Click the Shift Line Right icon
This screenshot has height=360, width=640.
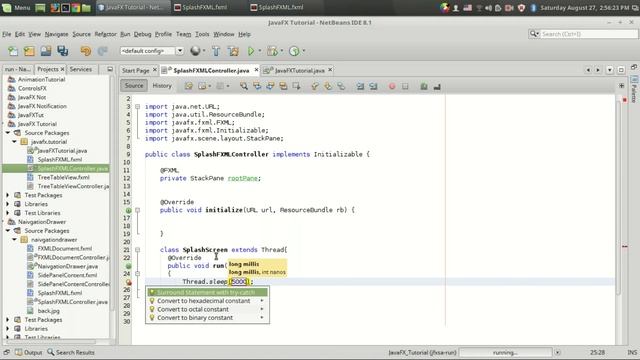coord(373,86)
